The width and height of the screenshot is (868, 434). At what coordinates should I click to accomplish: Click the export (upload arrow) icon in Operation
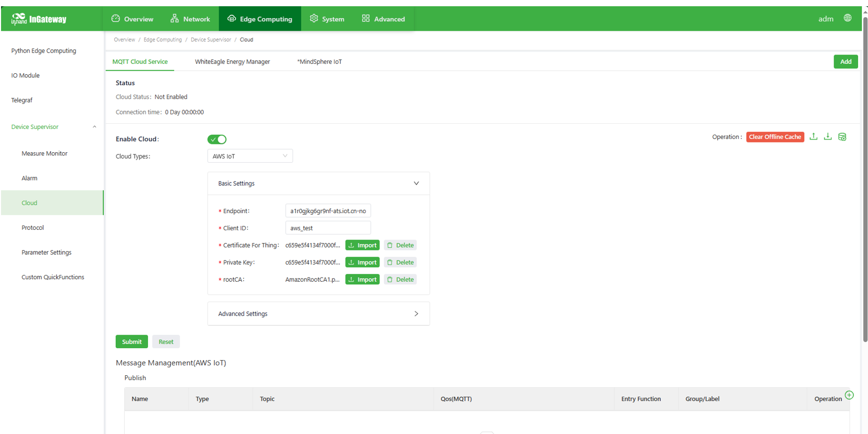point(813,137)
